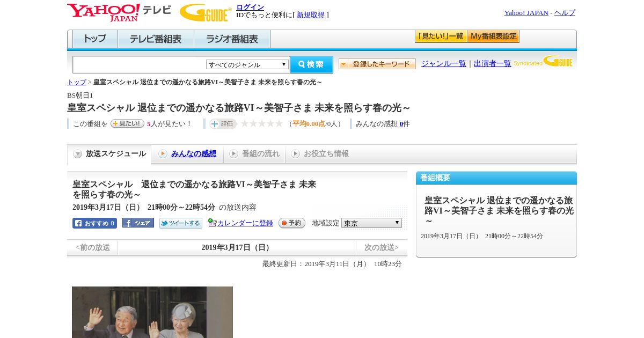Screen dimensions: 644x338
Task: Click the カレンダーに登録 link
Action: (245, 223)
